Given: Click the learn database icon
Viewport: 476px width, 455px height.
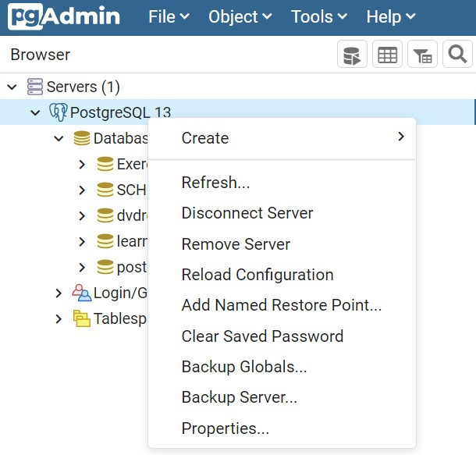Looking at the screenshot, I should pyautogui.click(x=105, y=241).
